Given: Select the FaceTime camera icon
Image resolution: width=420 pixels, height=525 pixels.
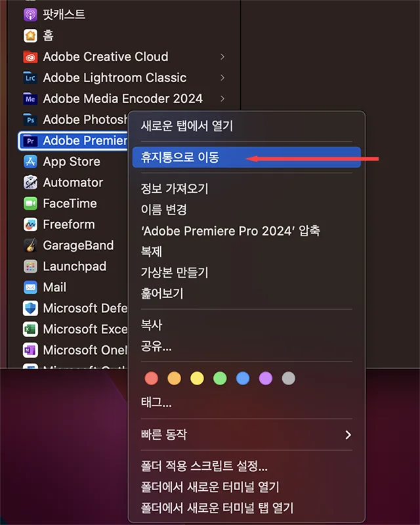Looking at the screenshot, I should [30, 203].
